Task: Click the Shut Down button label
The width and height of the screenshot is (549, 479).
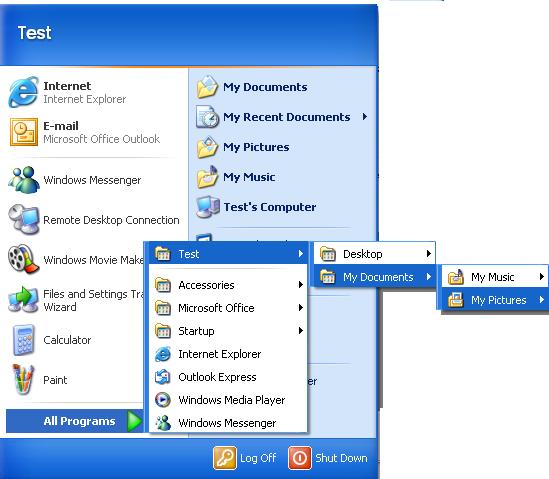Action: click(341, 458)
